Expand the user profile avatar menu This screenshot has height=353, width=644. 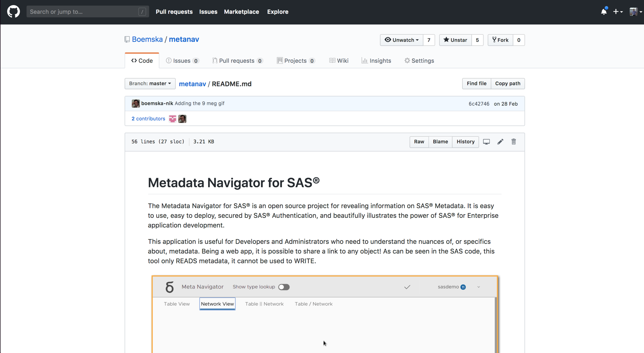click(635, 12)
